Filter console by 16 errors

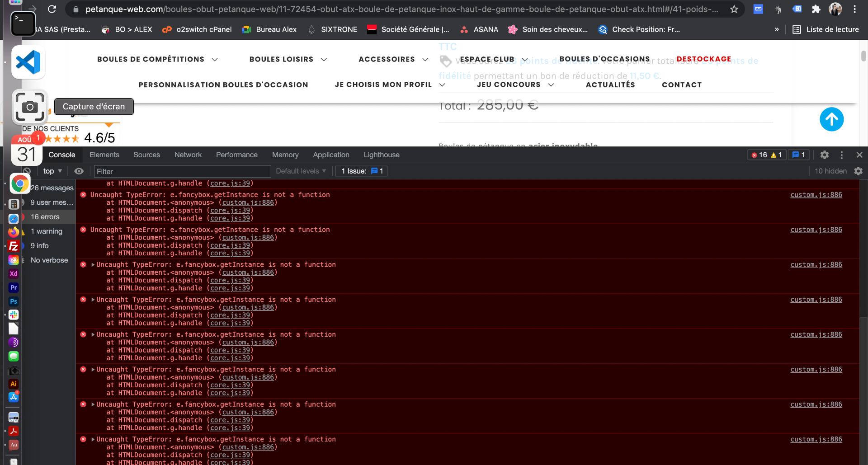tap(45, 217)
